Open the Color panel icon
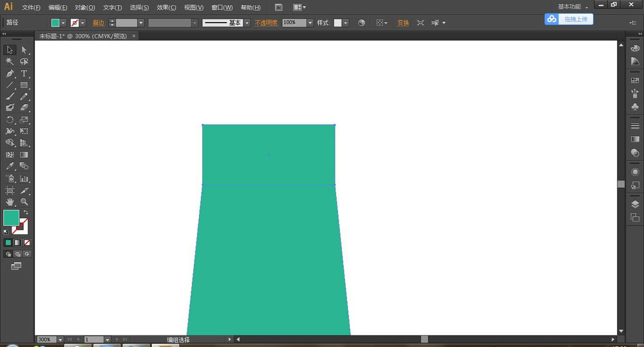 tap(635, 48)
